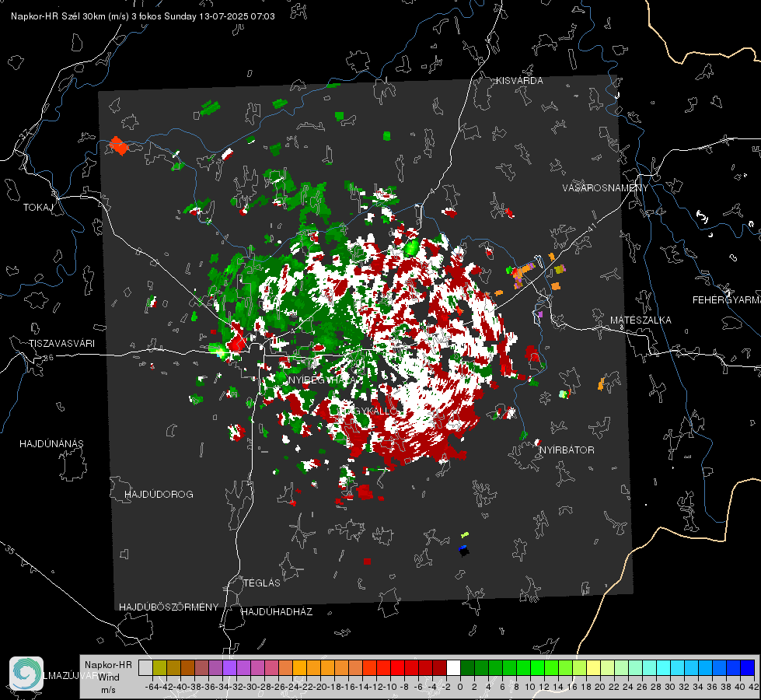Click the radar title text with date 13-07-2025
The height and width of the screenshot is (700, 761).
(143, 16)
